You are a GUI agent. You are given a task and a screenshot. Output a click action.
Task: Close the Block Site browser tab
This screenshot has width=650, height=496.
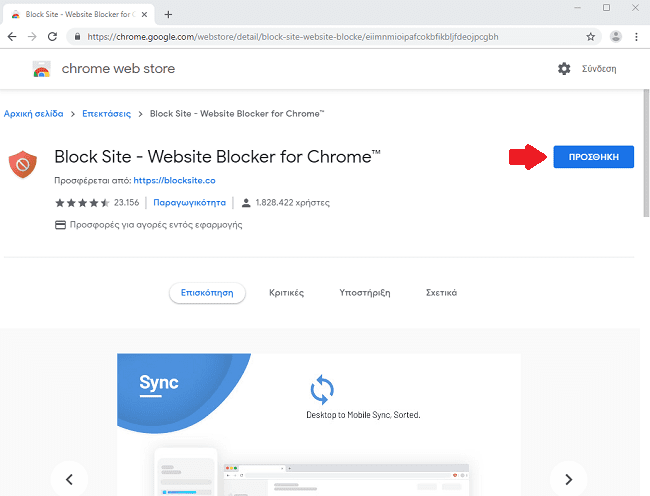(144, 15)
